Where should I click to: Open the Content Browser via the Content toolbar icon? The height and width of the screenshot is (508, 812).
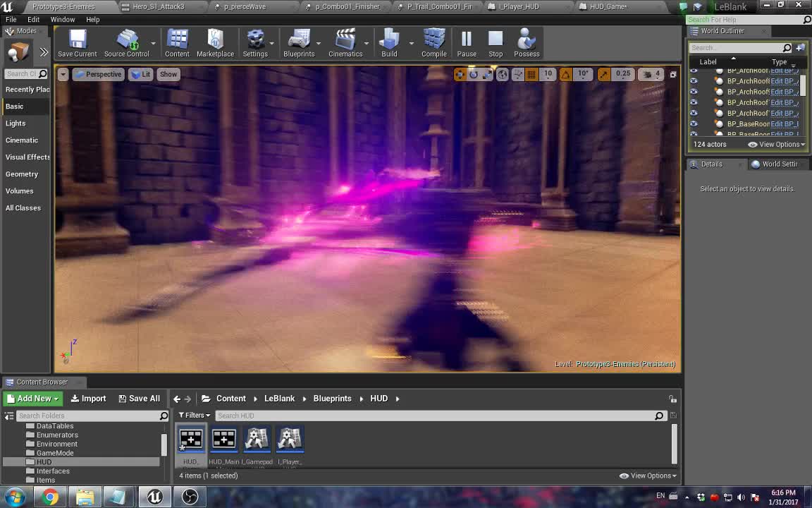(x=177, y=42)
